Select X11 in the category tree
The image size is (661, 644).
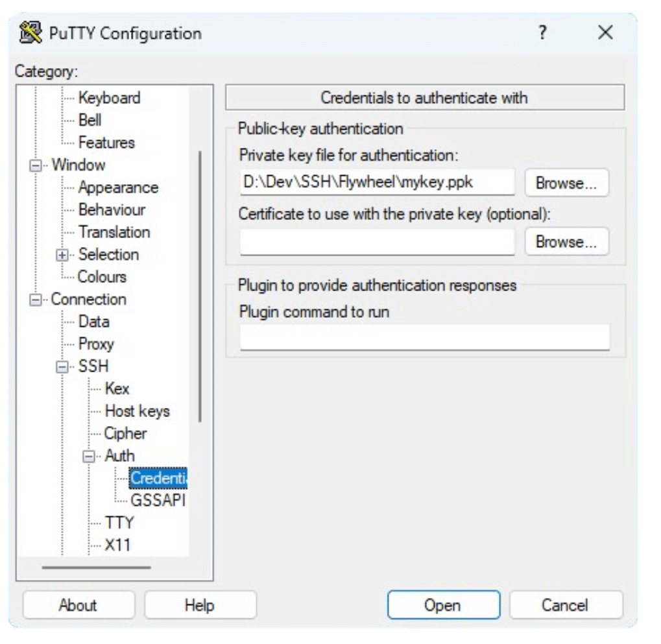(x=117, y=545)
